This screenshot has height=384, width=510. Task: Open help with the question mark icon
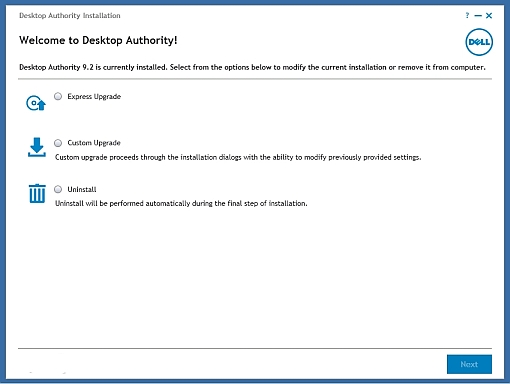tap(467, 15)
